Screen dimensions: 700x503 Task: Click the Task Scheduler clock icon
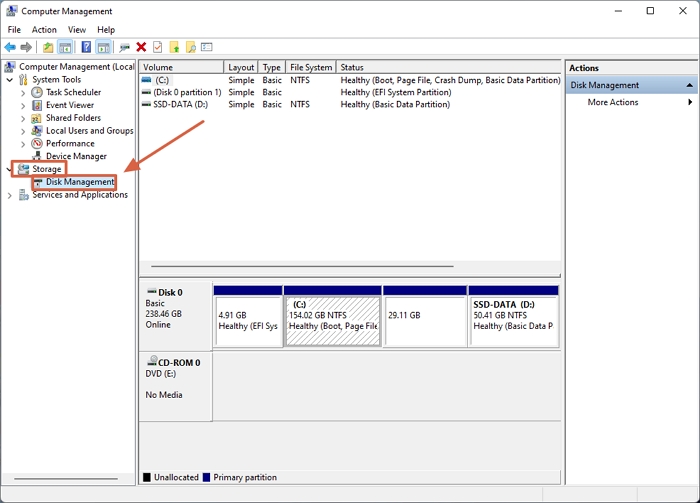[x=37, y=92]
